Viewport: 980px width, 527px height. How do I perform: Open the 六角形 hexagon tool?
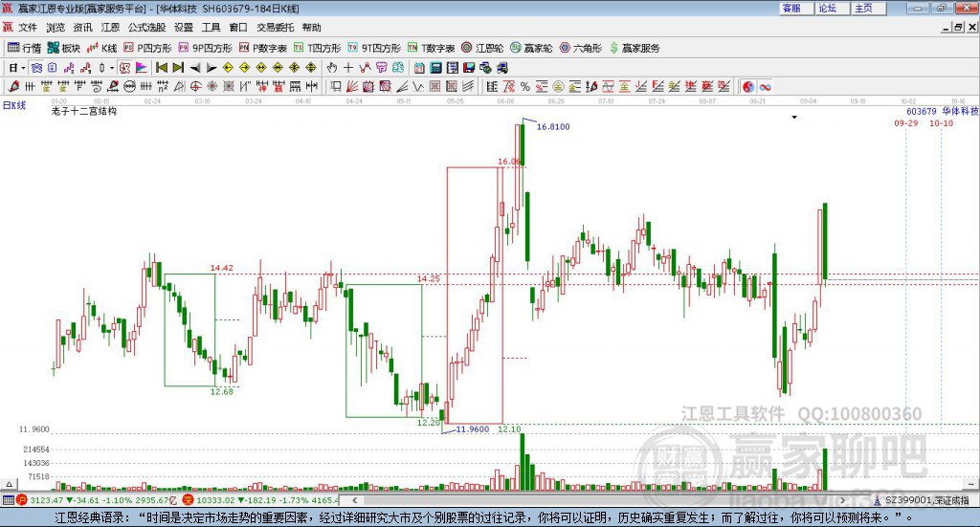click(580, 48)
